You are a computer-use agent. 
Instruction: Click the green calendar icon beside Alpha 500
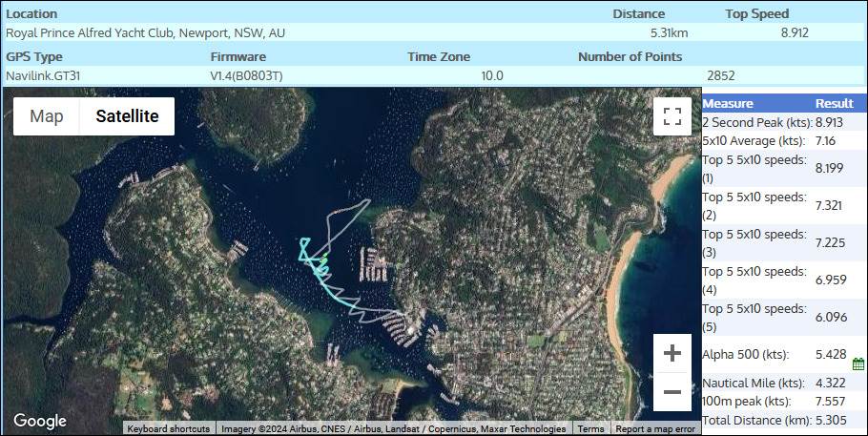point(858,363)
